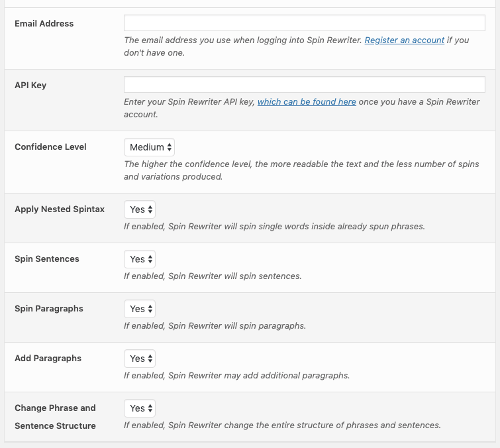Open the 'which can be found here' link
The width and height of the screenshot is (500, 448).
point(307,102)
